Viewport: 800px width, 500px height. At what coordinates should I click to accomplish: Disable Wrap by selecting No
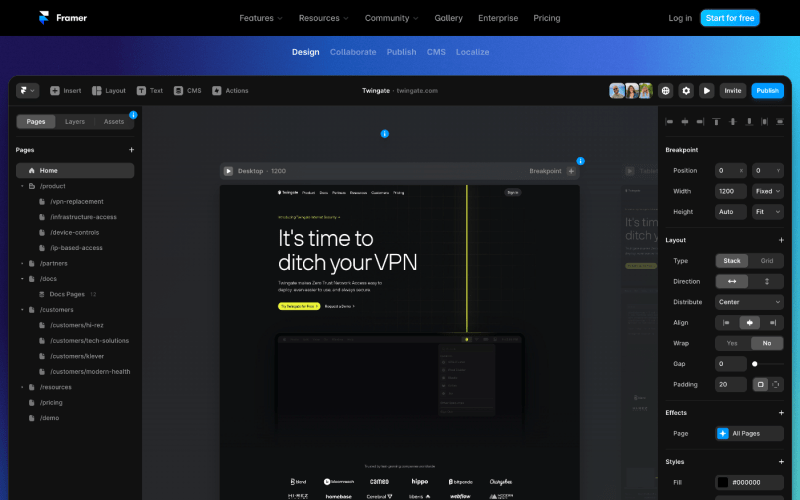pyautogui.click(x=767, y=343)
